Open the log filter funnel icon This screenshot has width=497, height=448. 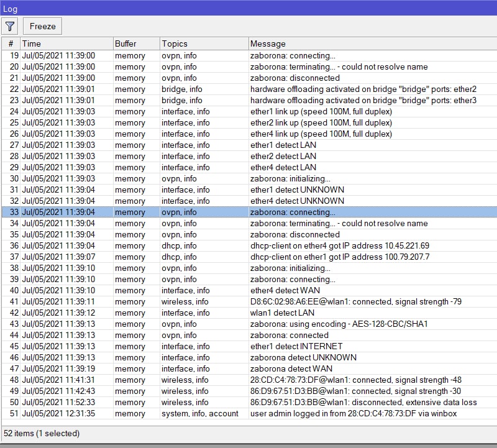[10, 26]
